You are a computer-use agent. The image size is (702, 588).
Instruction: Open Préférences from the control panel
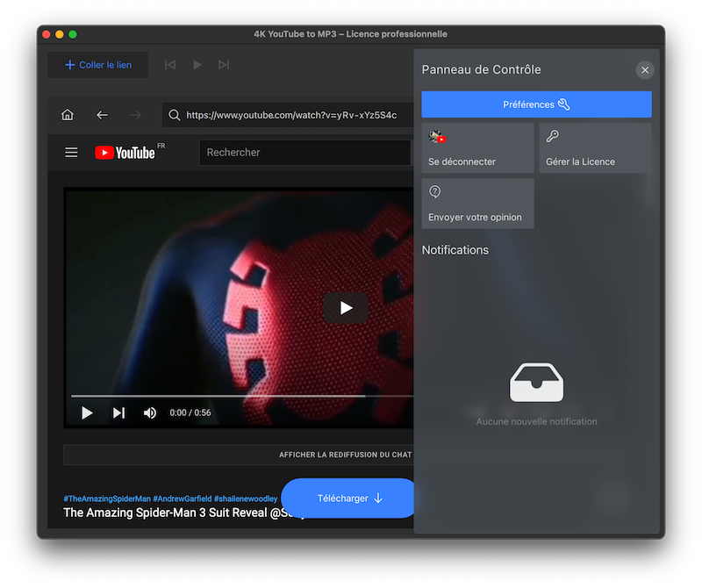(x=536, y=104)
